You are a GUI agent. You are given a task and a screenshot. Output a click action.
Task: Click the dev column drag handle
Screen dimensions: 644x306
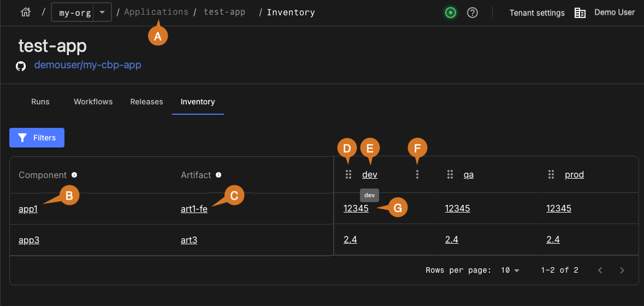tap(348, 174)
